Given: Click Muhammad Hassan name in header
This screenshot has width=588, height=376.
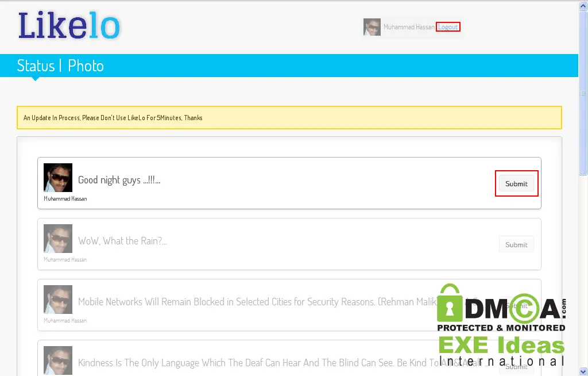Looking at the screenshot, I should [x=409, y=27].
